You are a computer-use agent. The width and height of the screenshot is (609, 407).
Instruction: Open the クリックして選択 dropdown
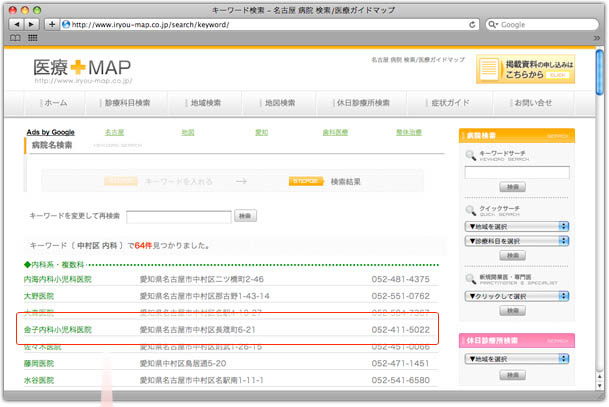[517, 296]
